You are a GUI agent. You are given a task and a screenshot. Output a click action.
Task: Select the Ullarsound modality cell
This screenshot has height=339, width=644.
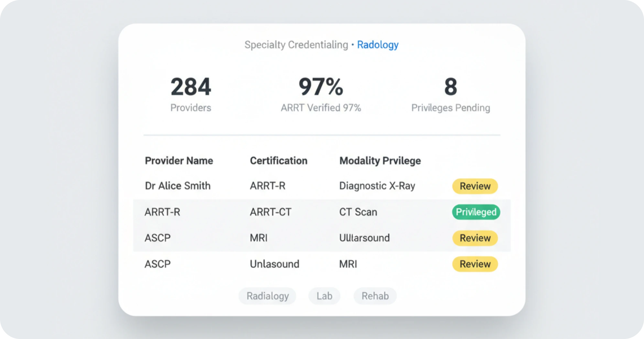[364, 238]
